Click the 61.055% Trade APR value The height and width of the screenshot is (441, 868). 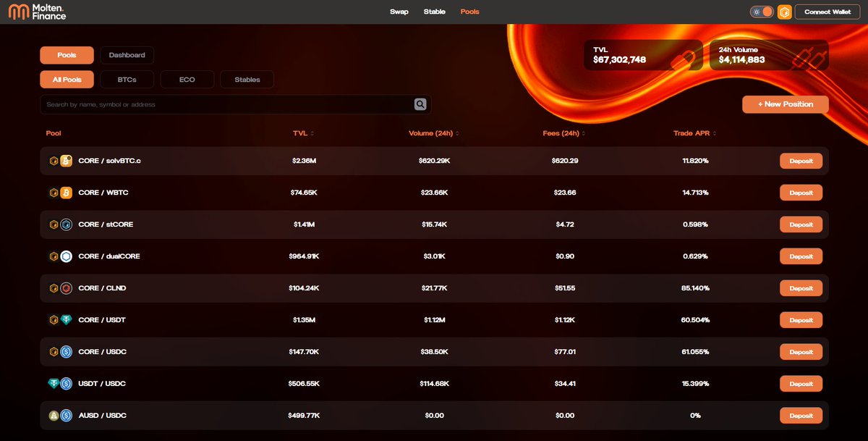coord(695,352)
